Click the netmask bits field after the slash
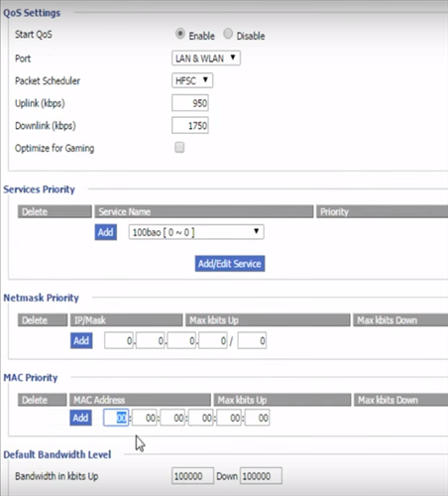Screen dimensions: 448x496 (x=252, y=340)
